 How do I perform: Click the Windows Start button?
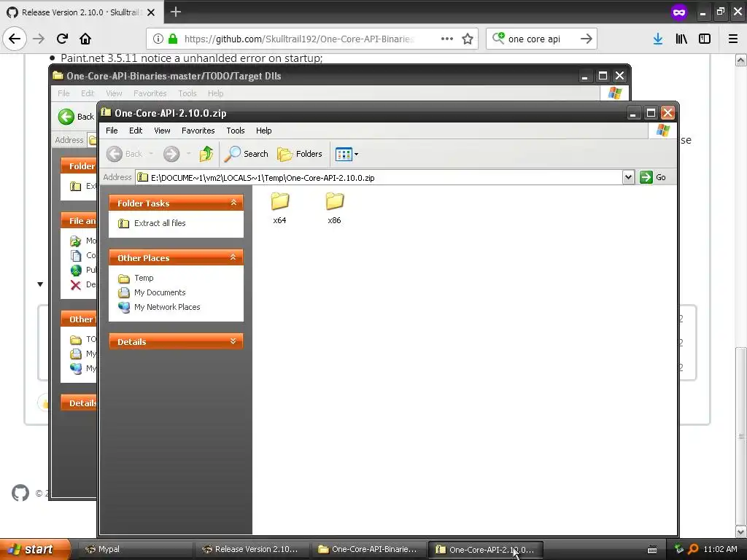(35, 549)
